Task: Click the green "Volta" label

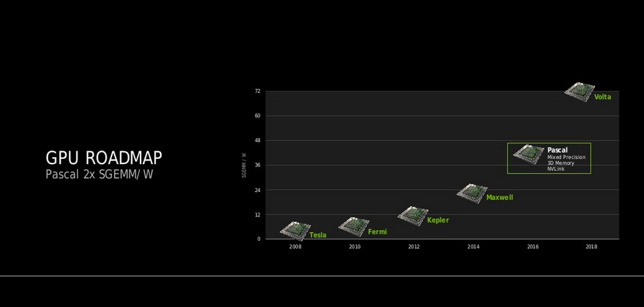Action: 603,97
